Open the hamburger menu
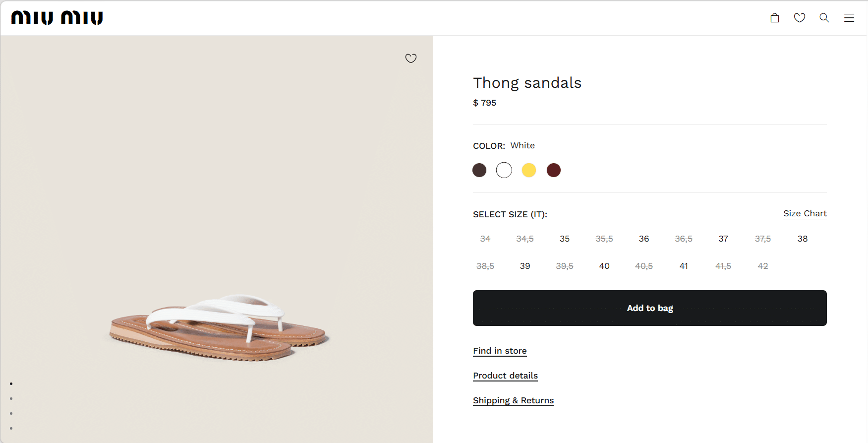The height and width of the screenshot is (443, 868). [x=849, y=18]
